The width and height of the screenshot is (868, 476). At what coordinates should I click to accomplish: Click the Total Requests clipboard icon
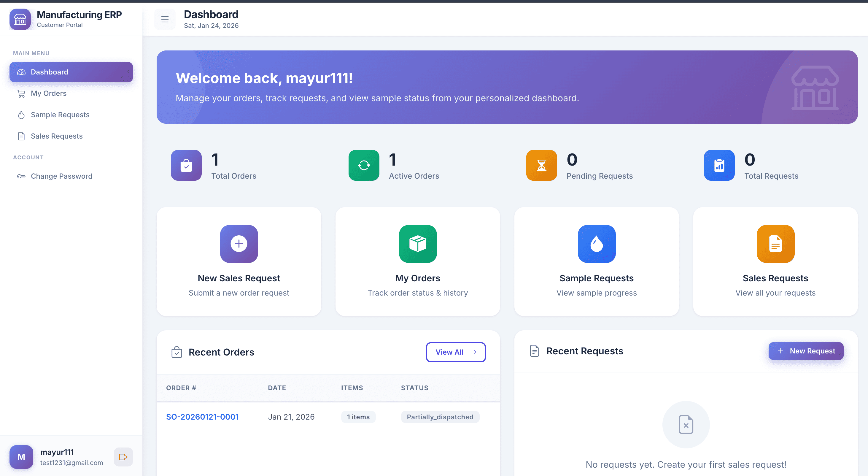(719, 165)
